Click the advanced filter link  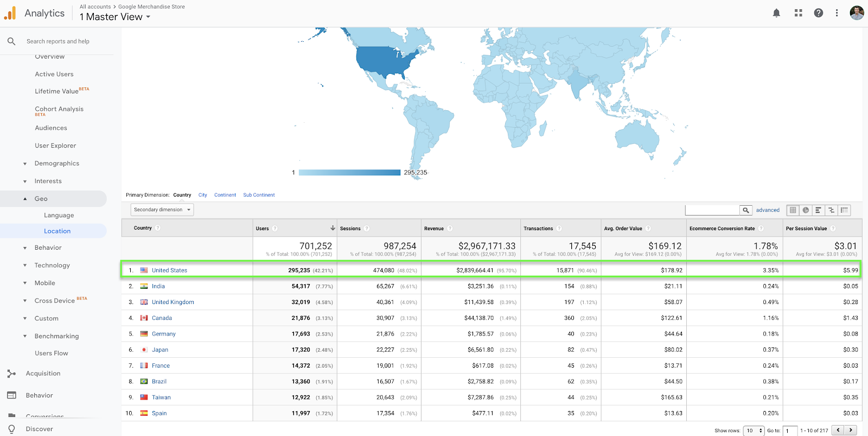(768, 210)
